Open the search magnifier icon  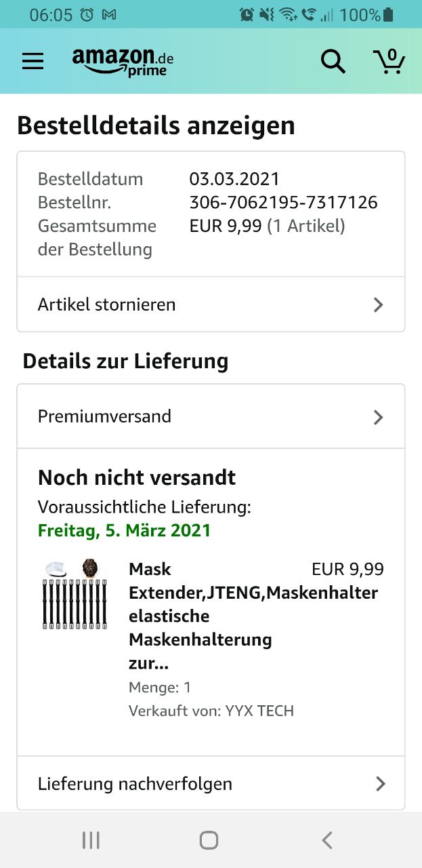(x=333, y=62)
